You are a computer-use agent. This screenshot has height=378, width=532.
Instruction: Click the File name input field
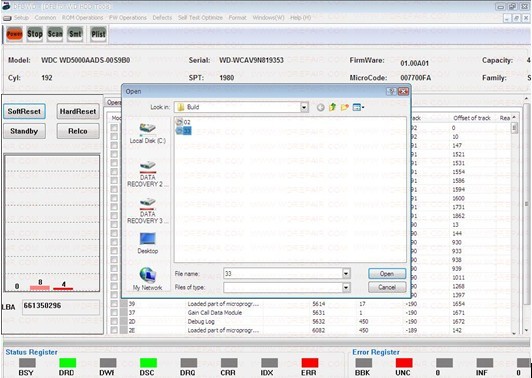[283, 273]
